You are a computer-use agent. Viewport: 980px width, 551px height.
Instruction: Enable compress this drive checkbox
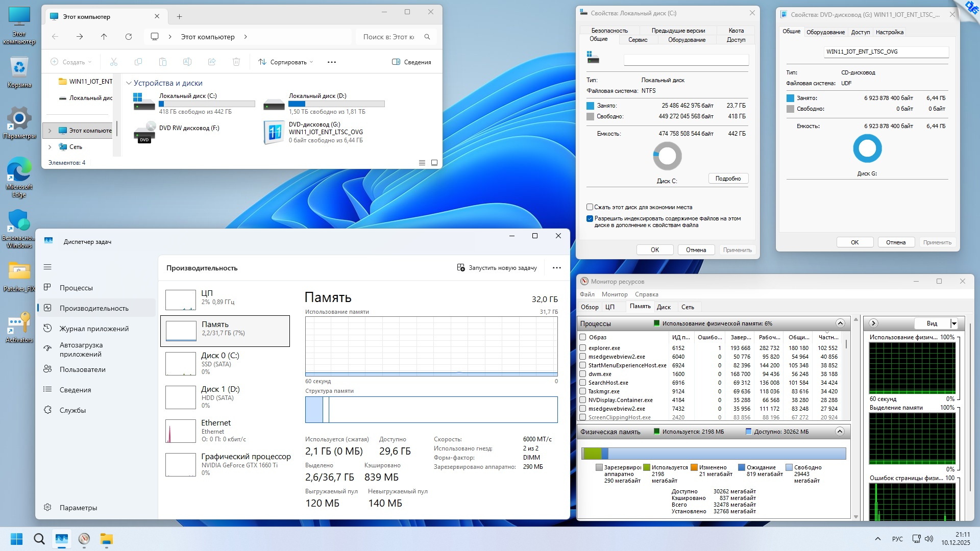[590, 207]
